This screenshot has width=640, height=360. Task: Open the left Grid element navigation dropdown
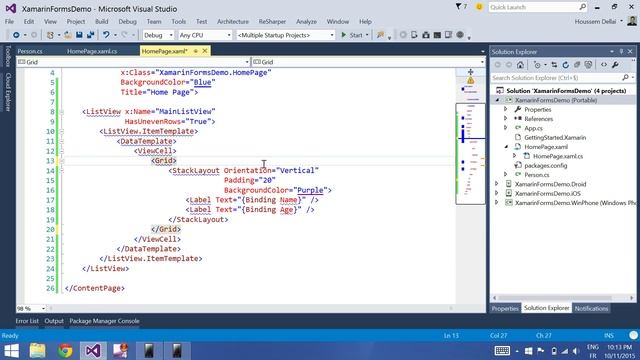[x=133, y=62]
